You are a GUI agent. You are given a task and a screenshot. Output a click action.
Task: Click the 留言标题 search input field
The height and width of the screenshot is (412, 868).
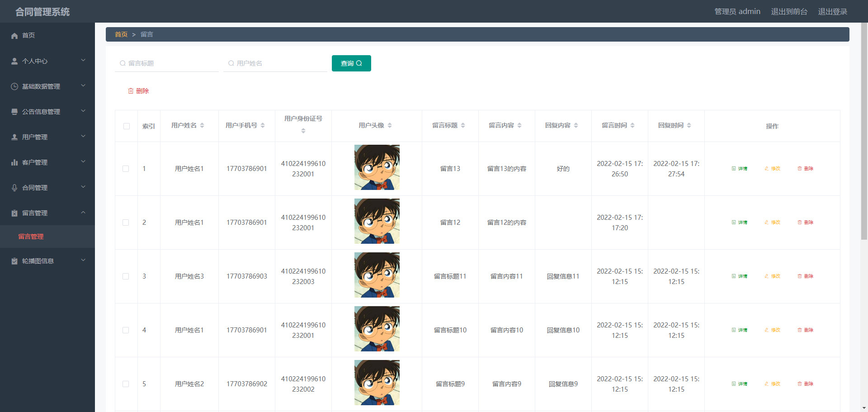[167, 63]
